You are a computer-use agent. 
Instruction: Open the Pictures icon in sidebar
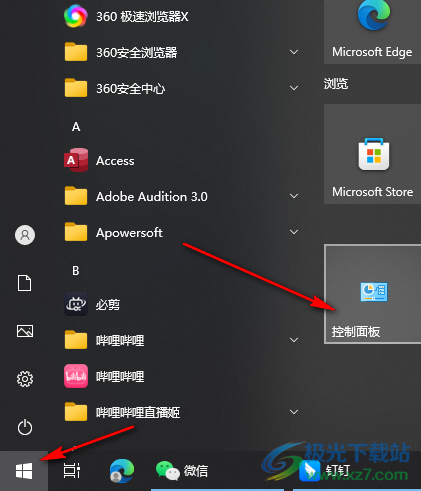point(25,331)
